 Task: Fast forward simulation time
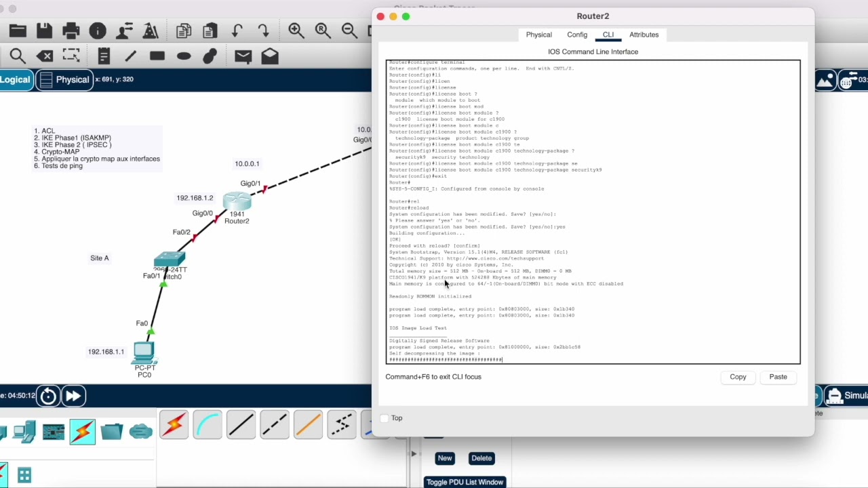point(73,396)
